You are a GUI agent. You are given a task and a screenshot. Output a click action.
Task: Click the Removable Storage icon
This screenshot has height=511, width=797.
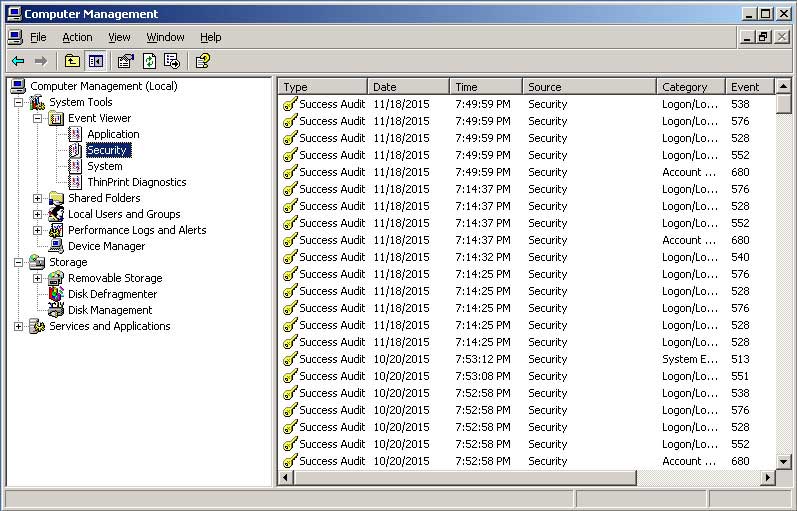point(56,278)
